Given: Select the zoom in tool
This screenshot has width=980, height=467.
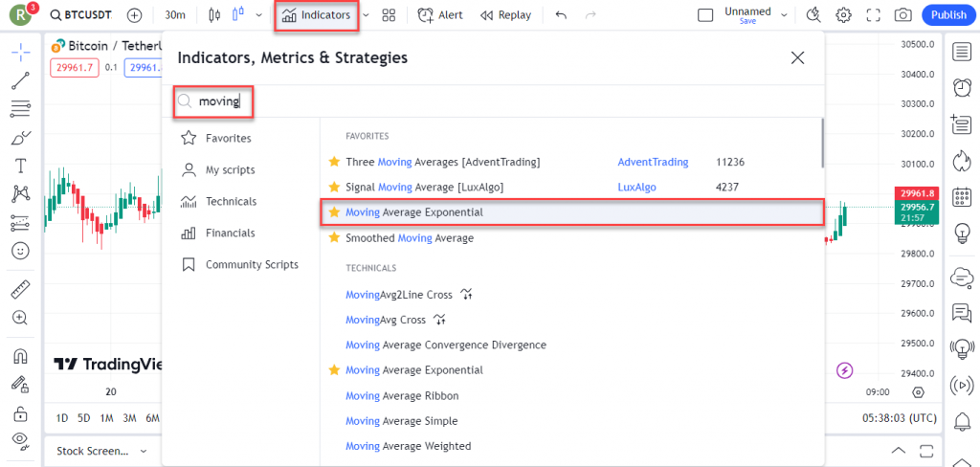Looking at the screenshot, I should [21, 318].
